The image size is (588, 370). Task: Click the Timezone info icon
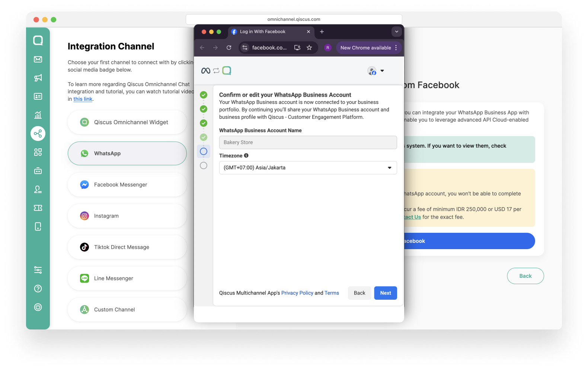click(x=246, y=155)
